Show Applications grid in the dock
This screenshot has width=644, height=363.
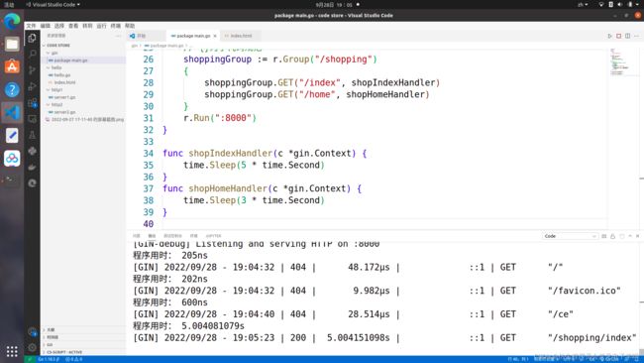pyautogui.click(x=12, y=351)
